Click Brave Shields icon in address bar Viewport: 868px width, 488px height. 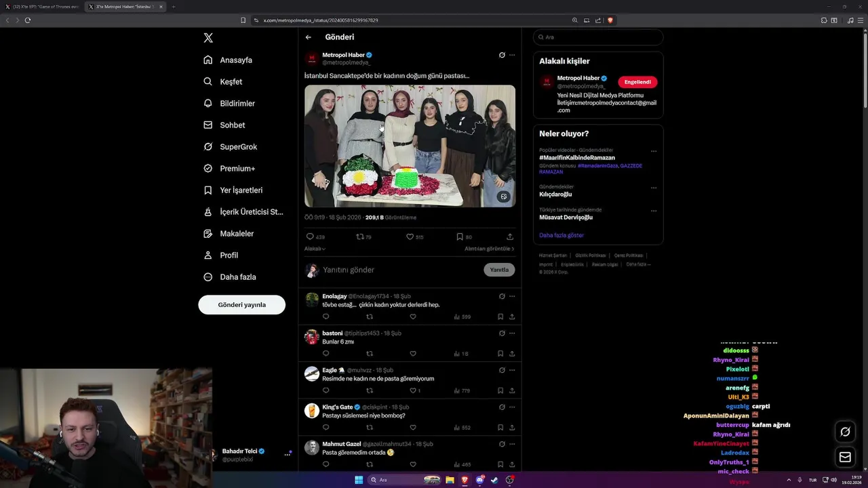point(610,20)
